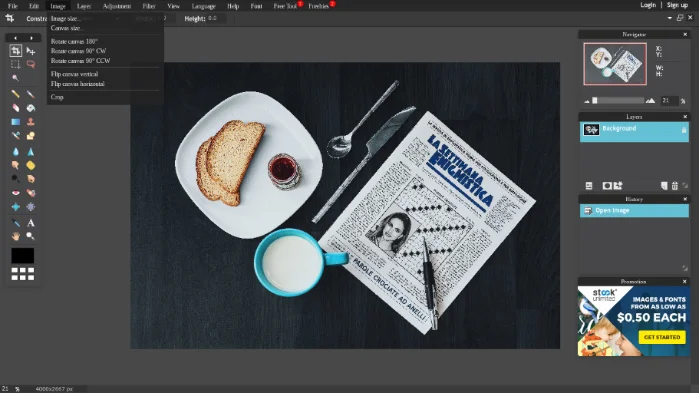The height and width of the screenshot is (393, 699).
Task: Choose Rotate canvas 180° entry
Action: tap(74, 41)
